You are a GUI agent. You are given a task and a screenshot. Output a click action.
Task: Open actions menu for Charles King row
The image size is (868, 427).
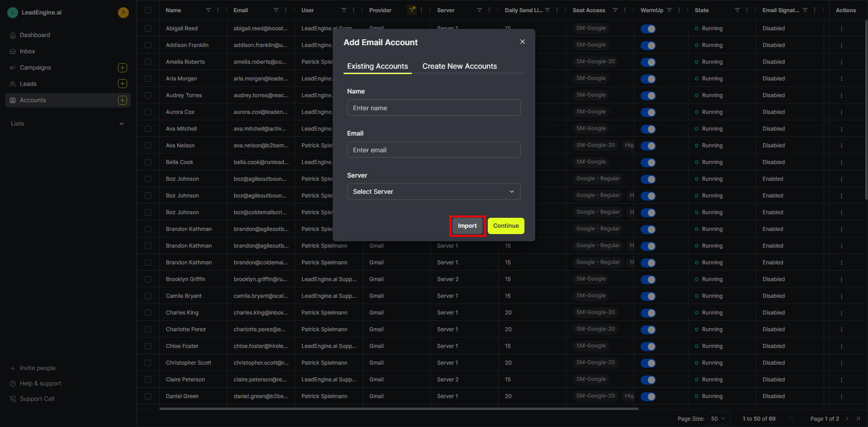(x=841, y=313)
